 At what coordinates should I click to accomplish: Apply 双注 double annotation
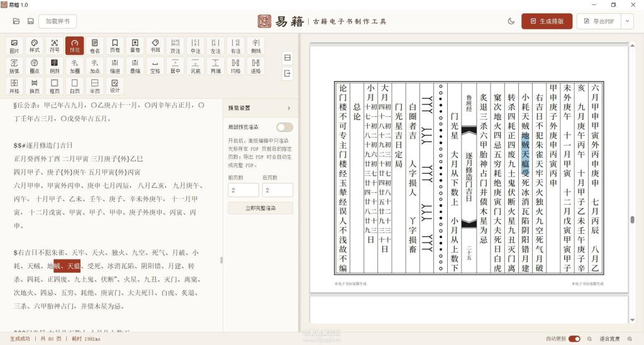(175, 45)
